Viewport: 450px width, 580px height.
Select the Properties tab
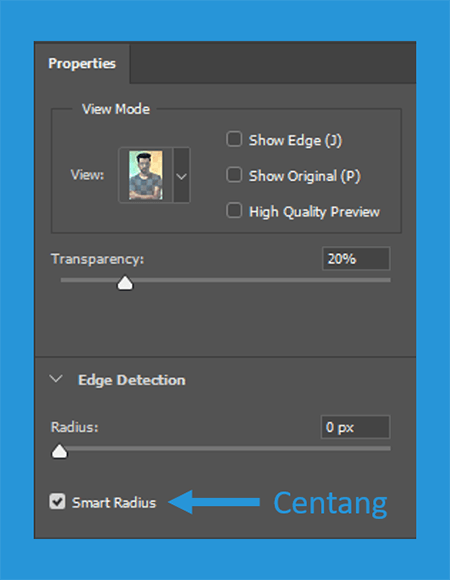(x=82, y=63)
